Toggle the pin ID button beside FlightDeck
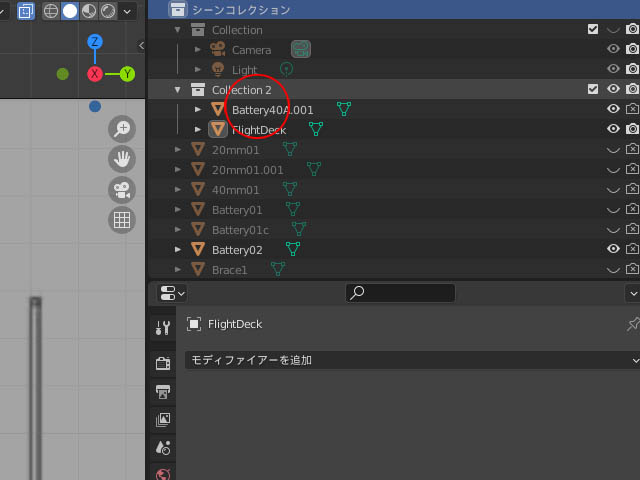Image resolution: width=640 pixels, height=480 pixels. click(633, 324)
